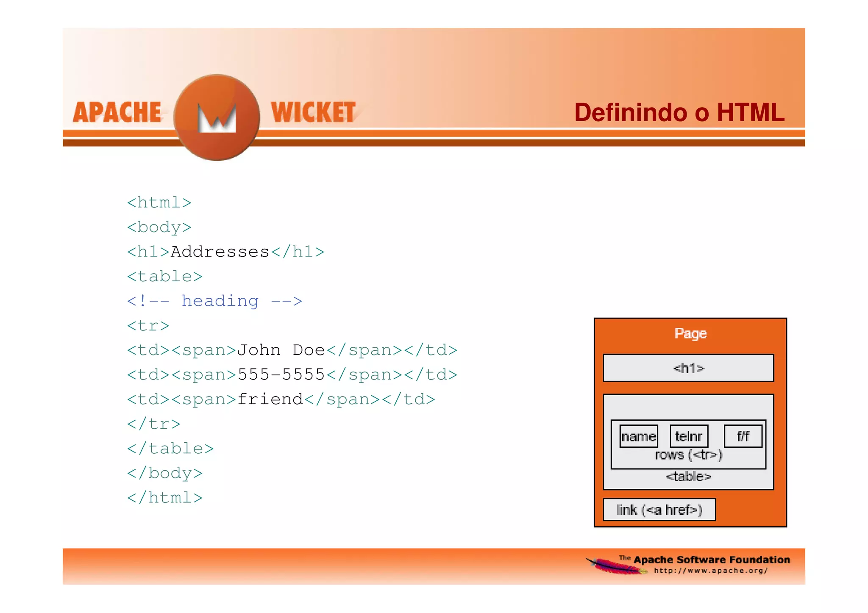Click the Apache Wicket round logo
The width and height of the screenshot is (868, 613).
tap(217, 117)
